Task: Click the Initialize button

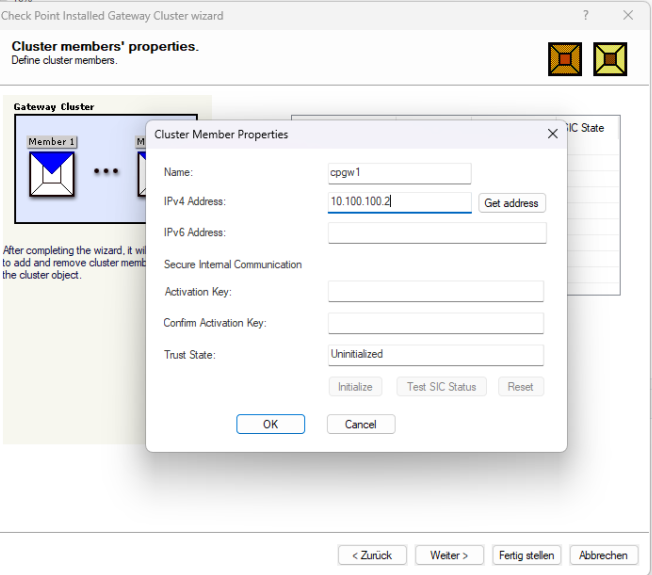Action: pos(355,387)
